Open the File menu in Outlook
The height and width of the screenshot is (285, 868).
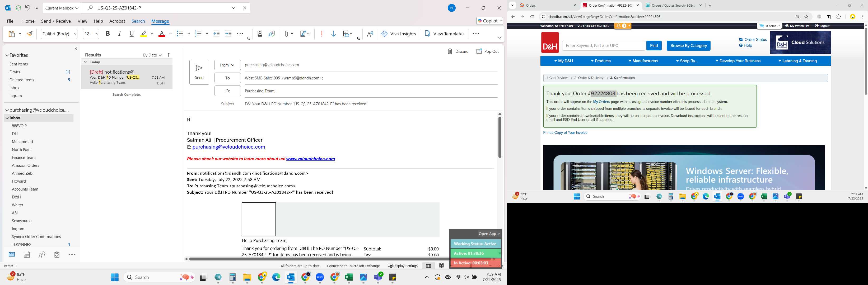click(x=10, y=21)
